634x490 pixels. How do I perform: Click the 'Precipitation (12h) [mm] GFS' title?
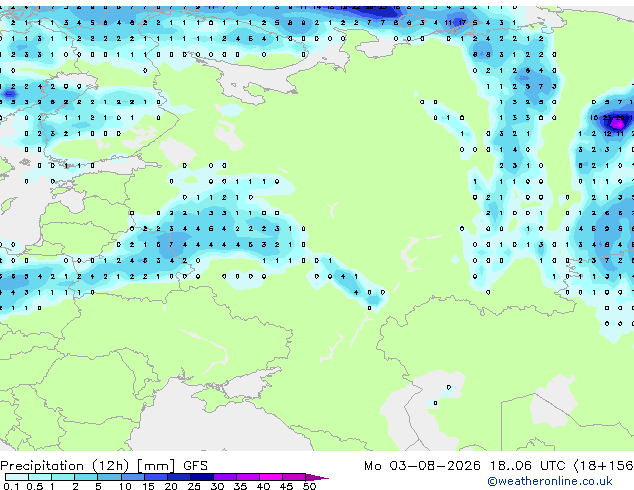tap(104, 466)
